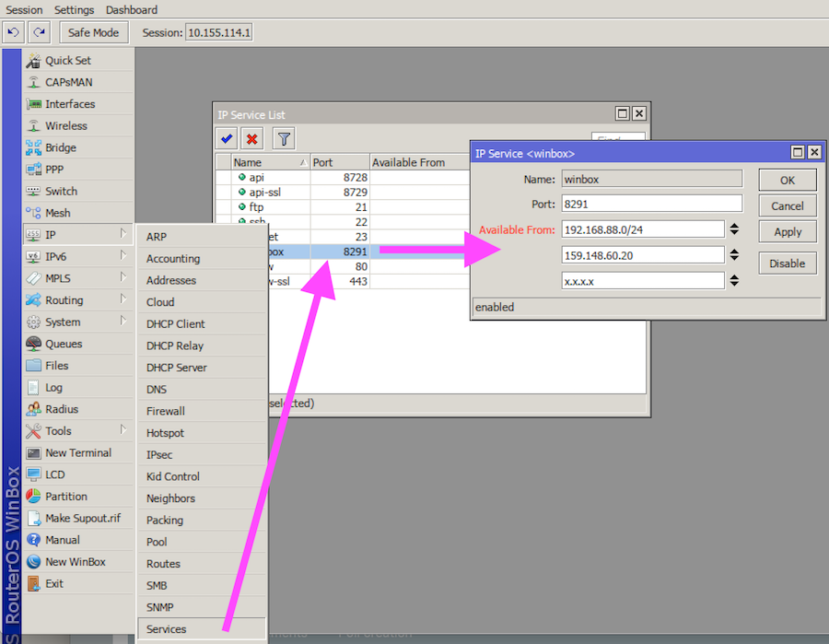The height and width of the screenshot is (644, 829).
Task: Select Firewall from the IP submenu
Action: (x=166, y=411)
